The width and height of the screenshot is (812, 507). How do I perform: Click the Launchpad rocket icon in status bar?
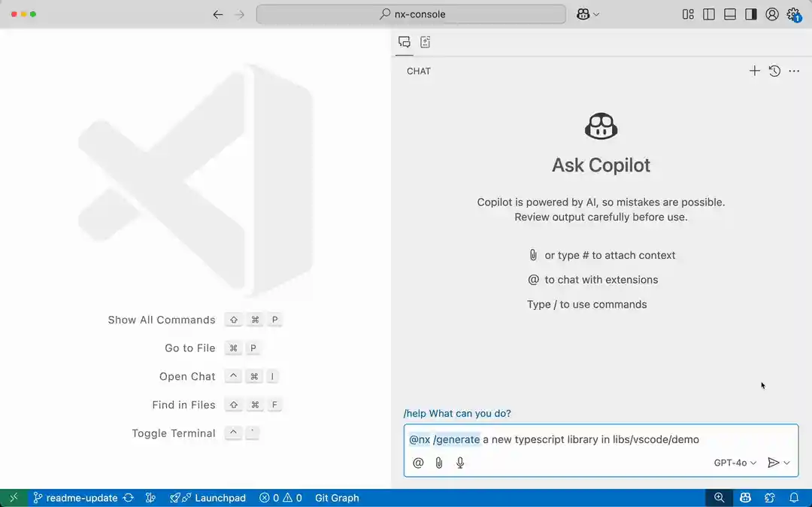[176, 497]
